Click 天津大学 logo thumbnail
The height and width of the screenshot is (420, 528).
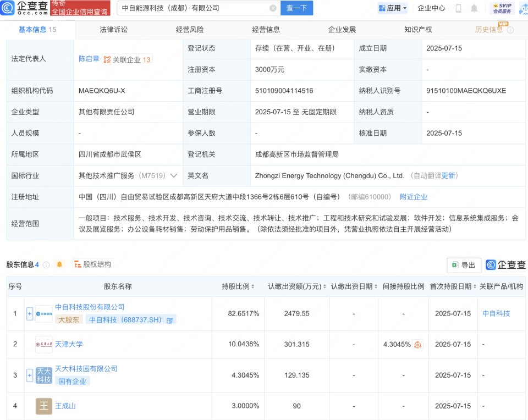pos(44,344)
